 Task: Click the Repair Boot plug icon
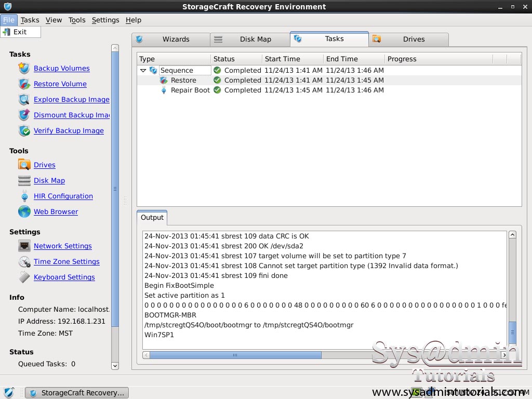(x=164, y=90)
